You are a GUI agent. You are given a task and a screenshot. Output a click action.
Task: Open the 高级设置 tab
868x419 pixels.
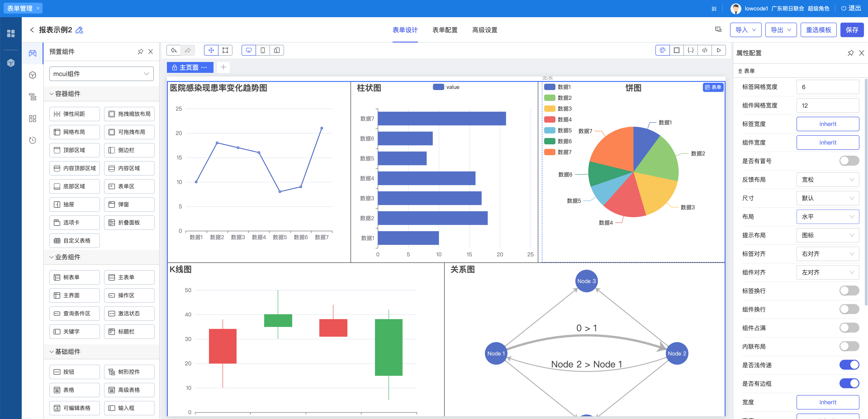[484, 30]
